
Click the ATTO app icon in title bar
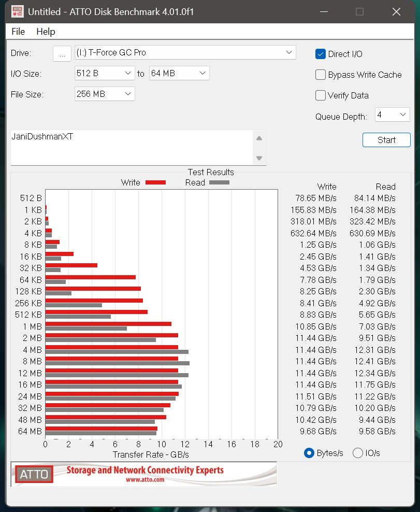17,12
